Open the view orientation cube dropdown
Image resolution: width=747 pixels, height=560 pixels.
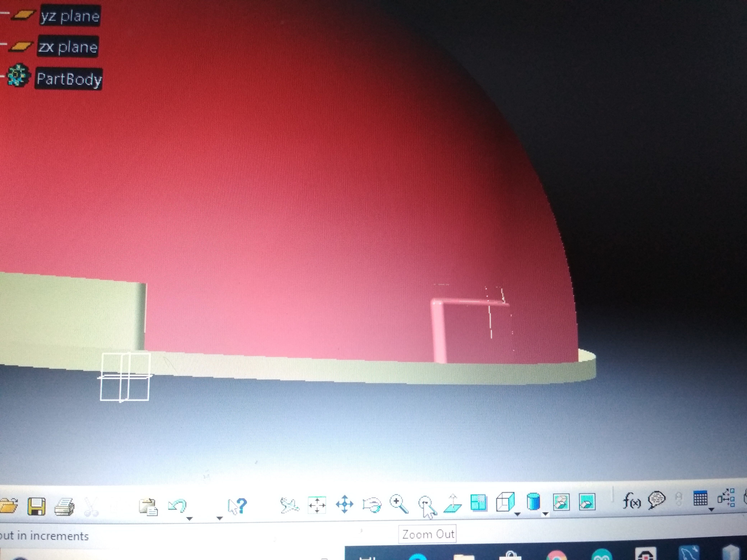517,514
